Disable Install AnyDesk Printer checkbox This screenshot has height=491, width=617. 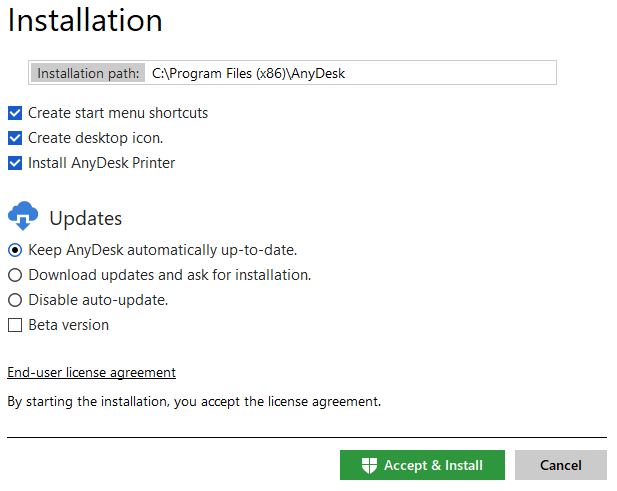(15, 163)
